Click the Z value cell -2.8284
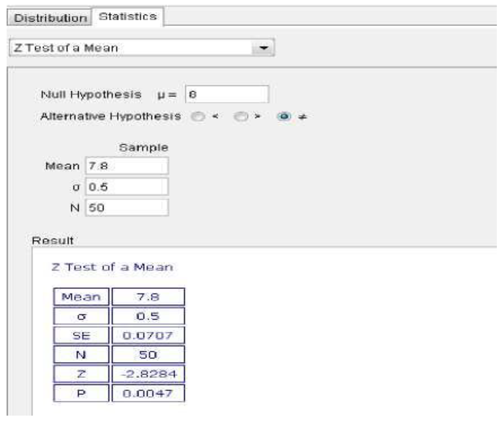Viewport: 504px width, 423px height. (x=148, y=374)
